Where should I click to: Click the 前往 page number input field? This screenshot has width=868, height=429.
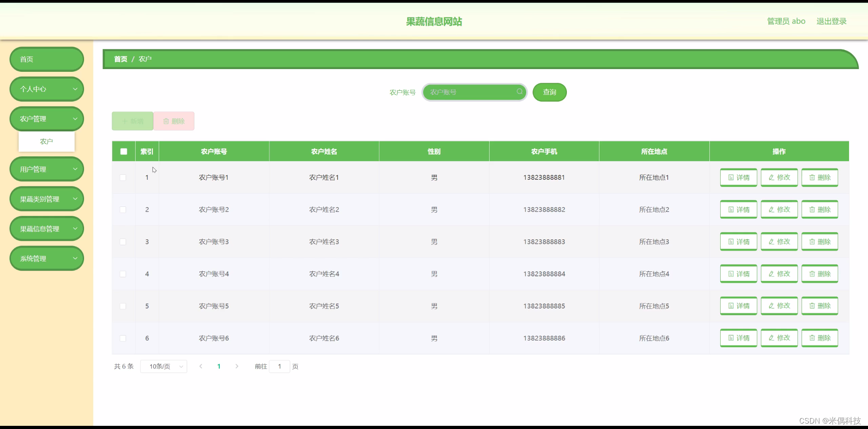(279, 366)
